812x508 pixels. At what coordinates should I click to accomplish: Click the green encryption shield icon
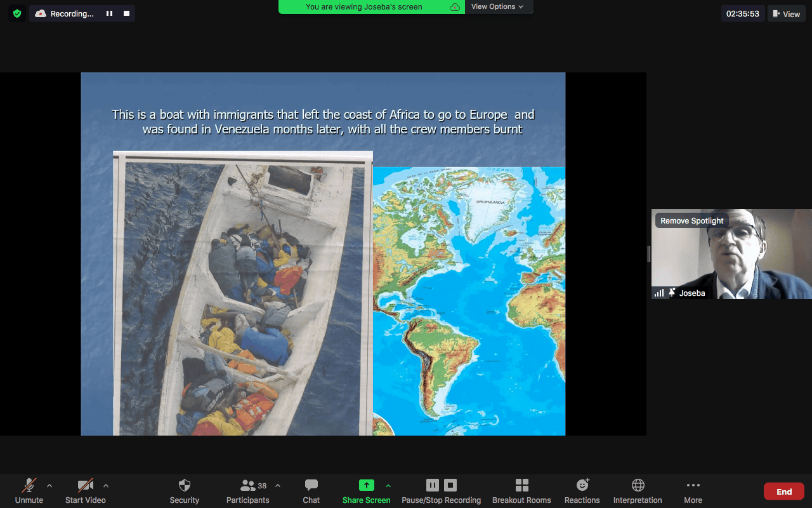coord(17,13)
